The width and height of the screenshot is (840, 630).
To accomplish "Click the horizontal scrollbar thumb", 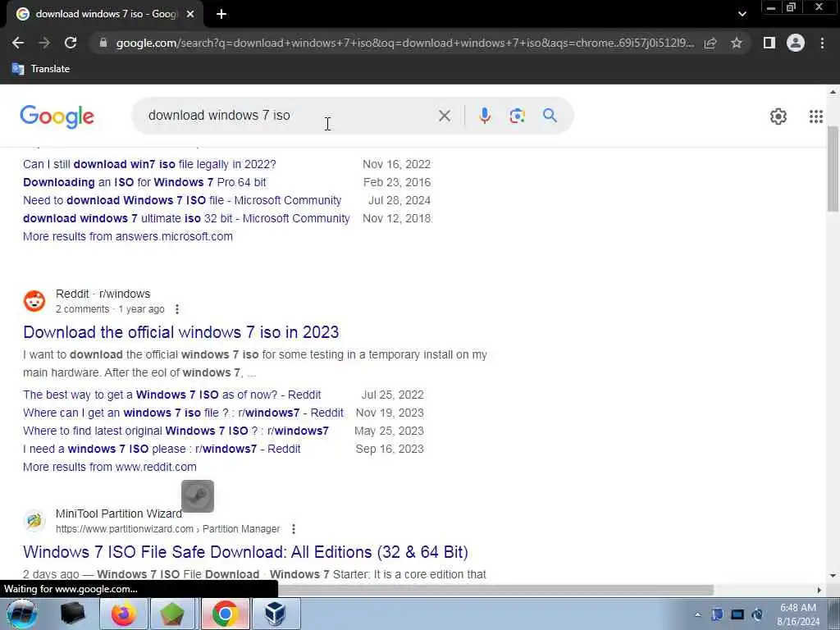I will pos(495,590).
